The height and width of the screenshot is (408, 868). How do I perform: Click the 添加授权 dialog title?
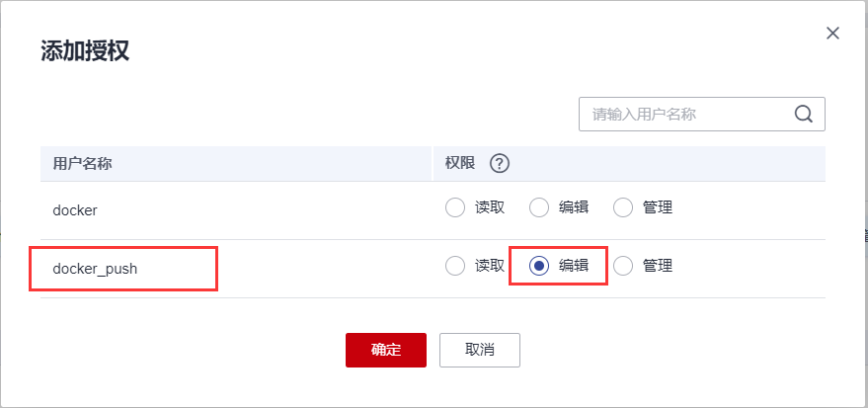pos(85,51)
